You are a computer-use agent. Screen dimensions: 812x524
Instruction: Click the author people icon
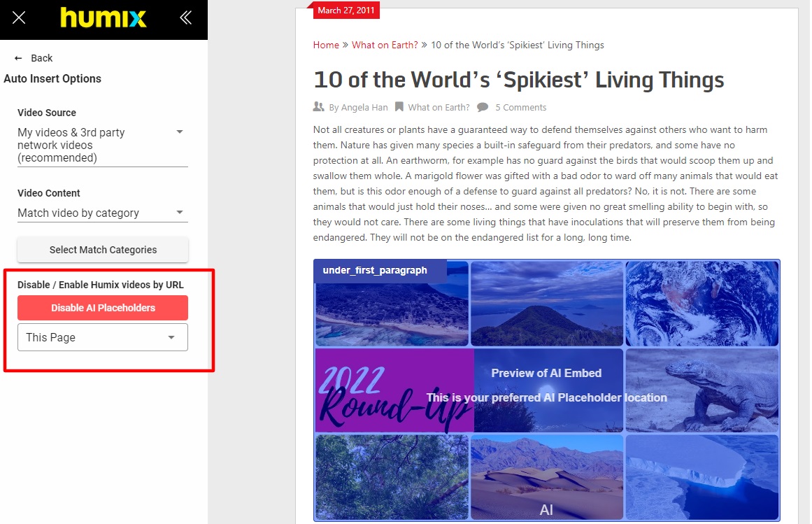click(x=319, y=107)
